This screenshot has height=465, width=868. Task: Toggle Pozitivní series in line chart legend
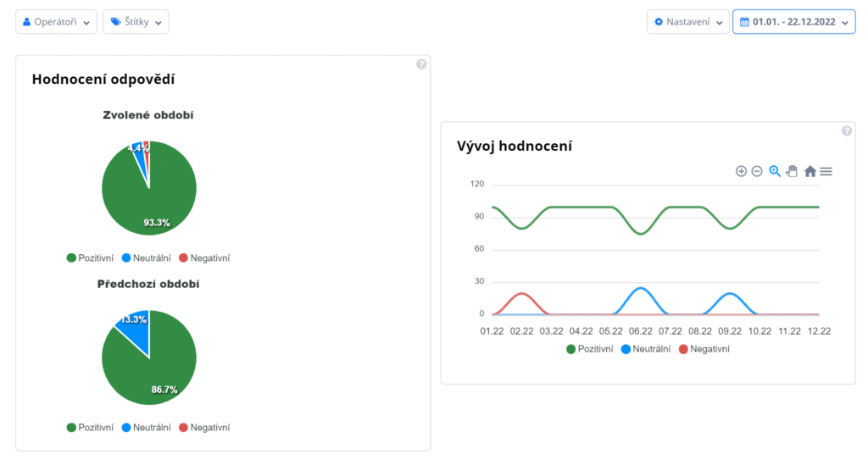pyautogui.click(x=590, y=349)
